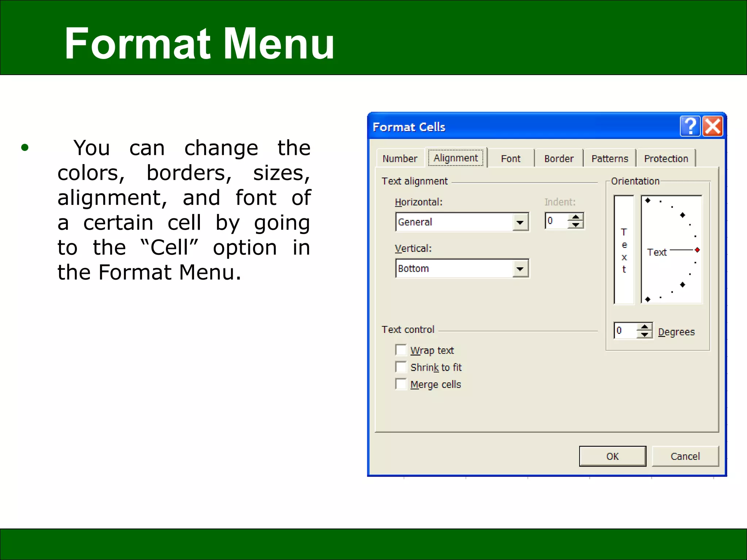The width and height of the screenshot is (747, 560).
Task: Click the Help question mark icon
Action: pyautogui.click(x=690, y=127)
